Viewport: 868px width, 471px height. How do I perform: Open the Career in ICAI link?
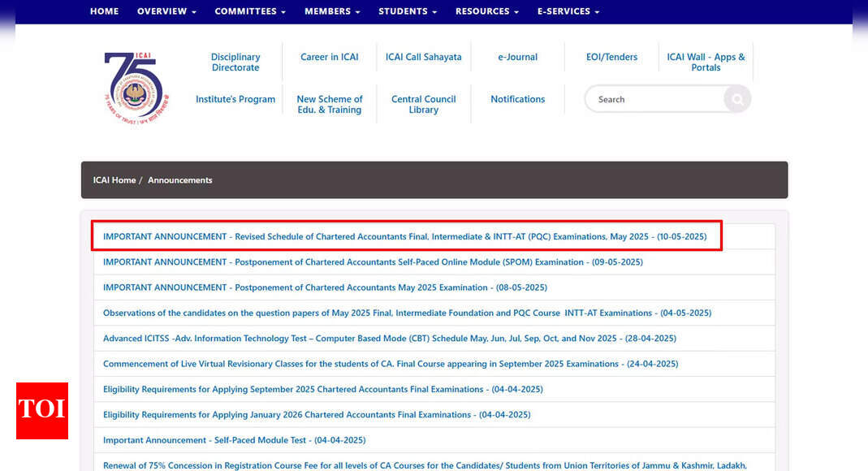pos(329,57)
